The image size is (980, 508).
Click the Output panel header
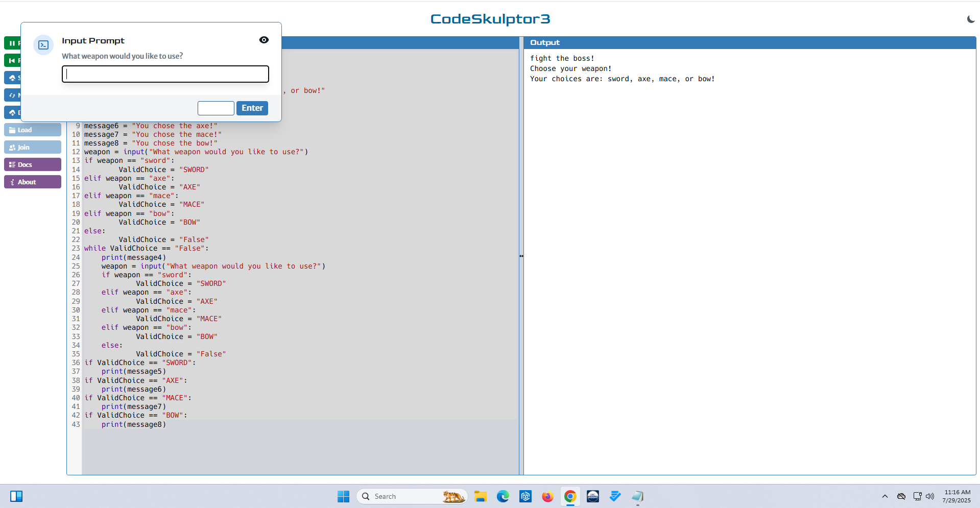(x=750, y=43)
